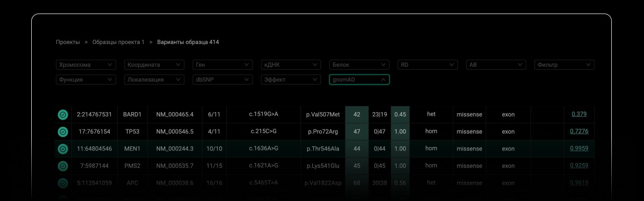
Task: Open the Белок filter dropdown
Action: [x=359, y=65]
